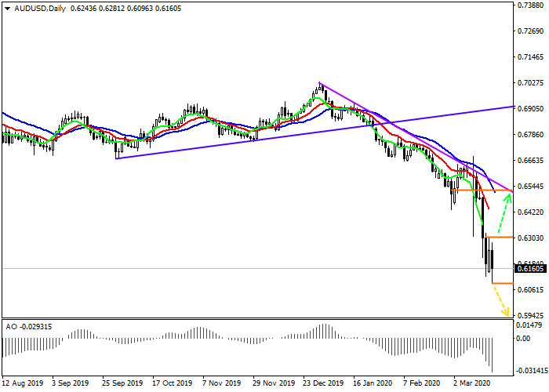549x392 pixels.
Task: Click the current price tag 0.61605
Action: (x=531, y=269)
